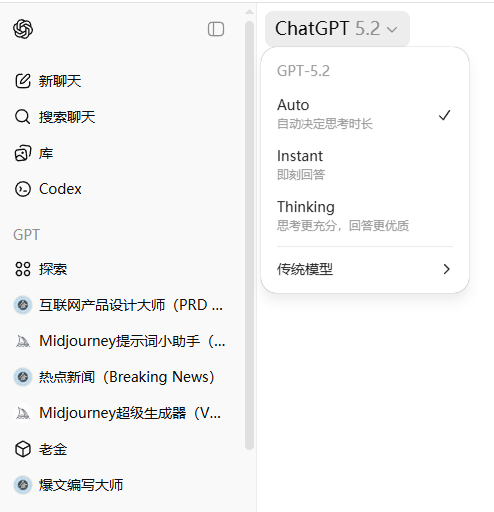The width and height of the screenshot is (494, 512).
Task: Open the Codex terminal icon
Action: pos(23,189)
